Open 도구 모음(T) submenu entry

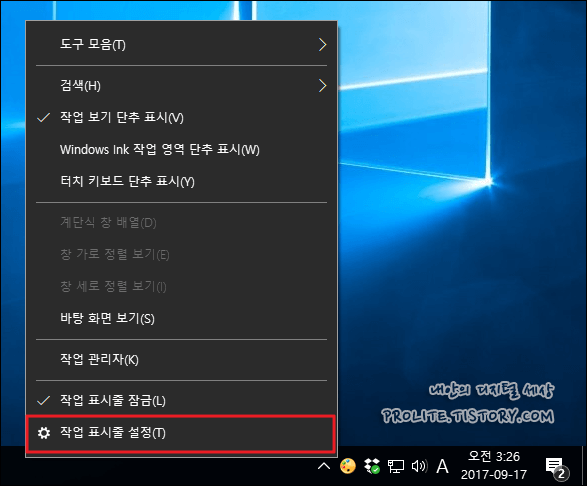(182, 45)
